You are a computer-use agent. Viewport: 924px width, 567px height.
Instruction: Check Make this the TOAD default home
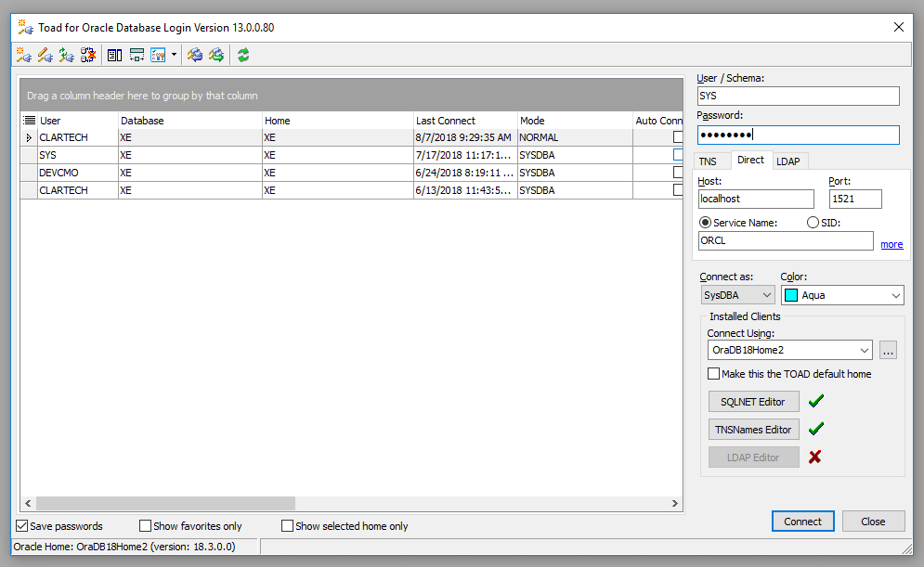[713, 374]
